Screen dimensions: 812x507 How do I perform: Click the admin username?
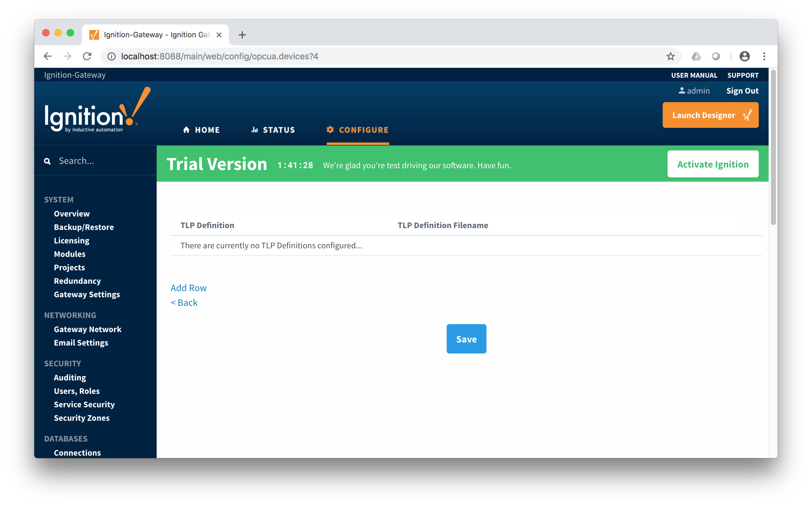pyautogui.click(x=698, y=91)
